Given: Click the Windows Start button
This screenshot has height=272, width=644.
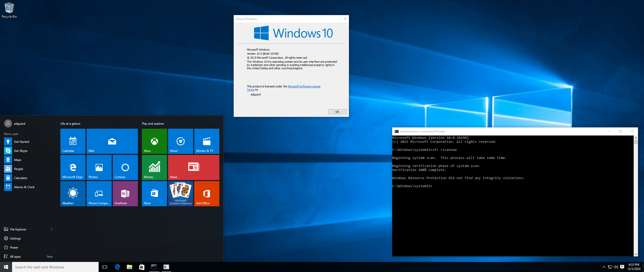Looking at the screenshot, I should [x=6, y=267].
